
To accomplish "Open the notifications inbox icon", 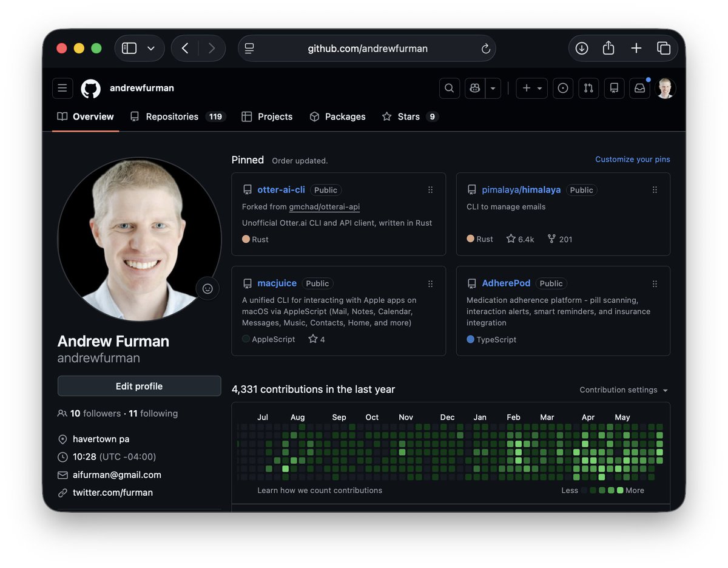I will tap(639, 88).
